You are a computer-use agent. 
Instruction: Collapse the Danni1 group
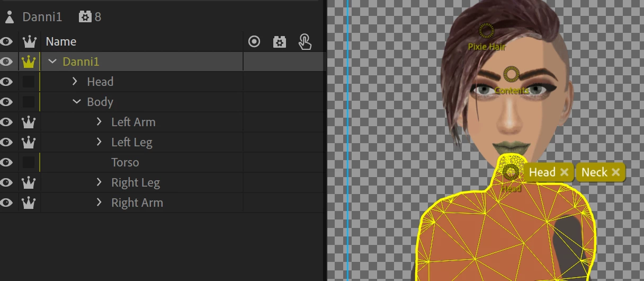[x=52, y=62]
